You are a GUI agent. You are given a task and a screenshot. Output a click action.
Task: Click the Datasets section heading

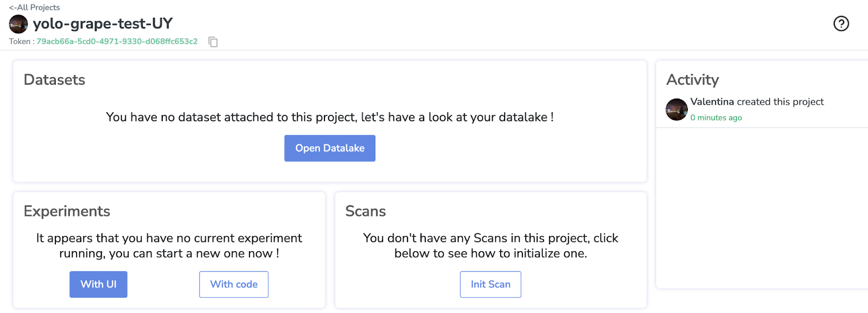[x=54, y=80]
